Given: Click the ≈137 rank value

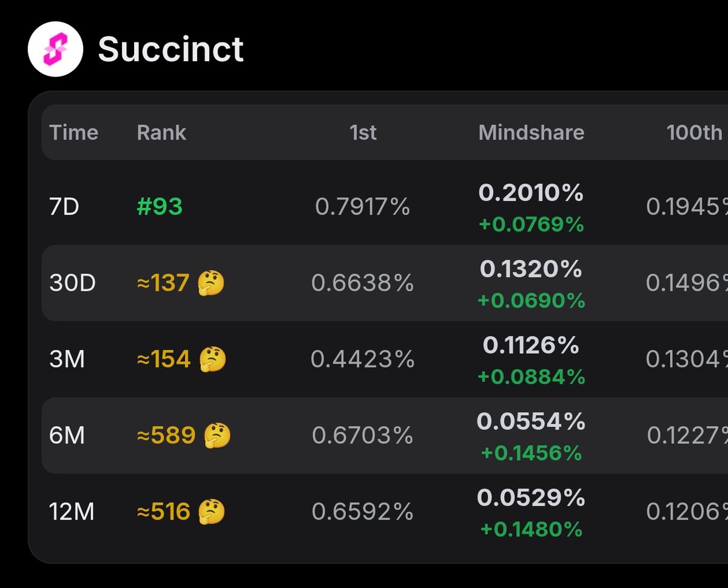Looking at the screenshot, I should [x=163, y=283].
